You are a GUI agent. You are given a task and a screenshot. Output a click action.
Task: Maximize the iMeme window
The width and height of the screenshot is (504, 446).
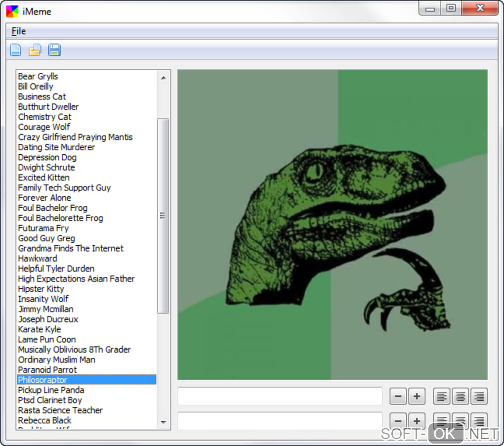coord(451,8)
